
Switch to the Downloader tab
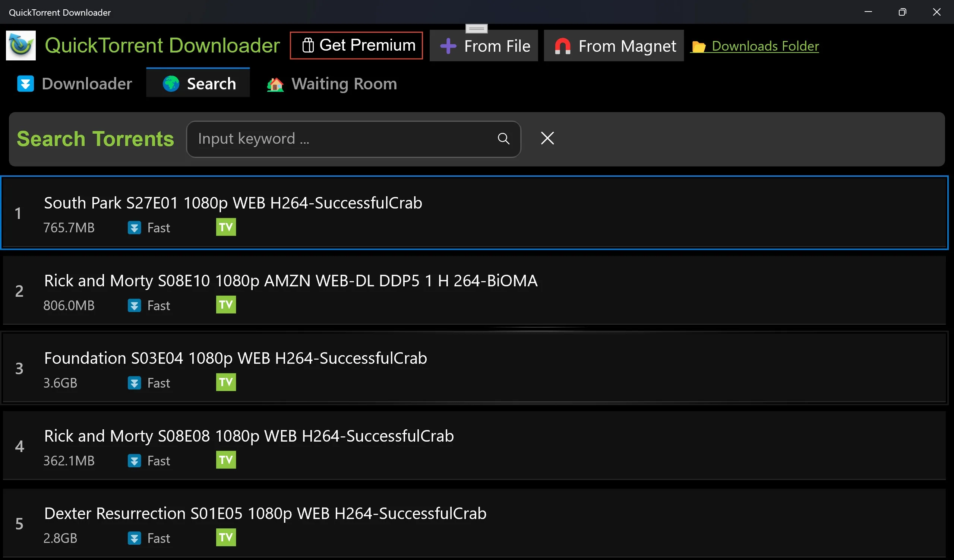point(75,84)
